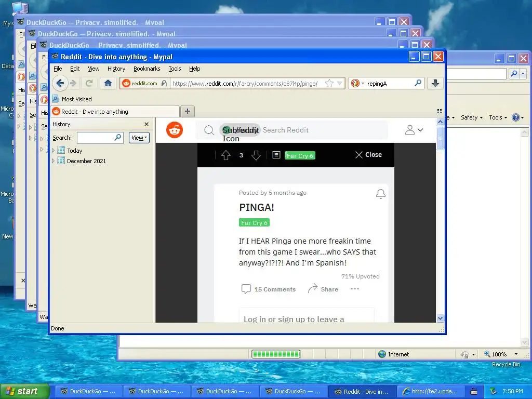
Task: Expand the Today history folder
Action: click(54, 150)
